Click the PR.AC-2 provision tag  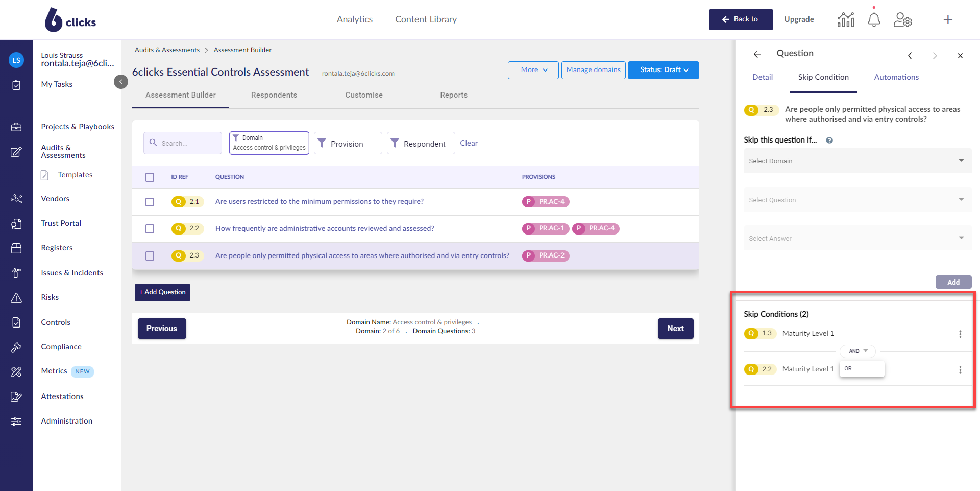click(546, 256)
